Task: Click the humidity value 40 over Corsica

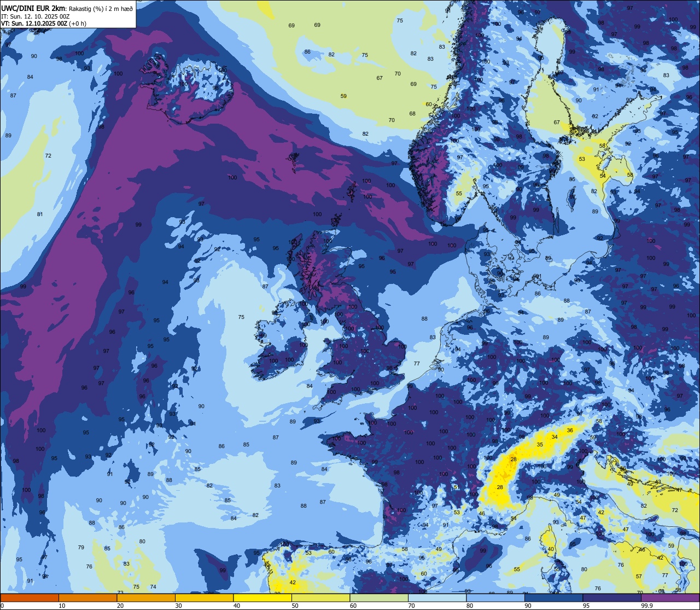Action: [551, 549]
